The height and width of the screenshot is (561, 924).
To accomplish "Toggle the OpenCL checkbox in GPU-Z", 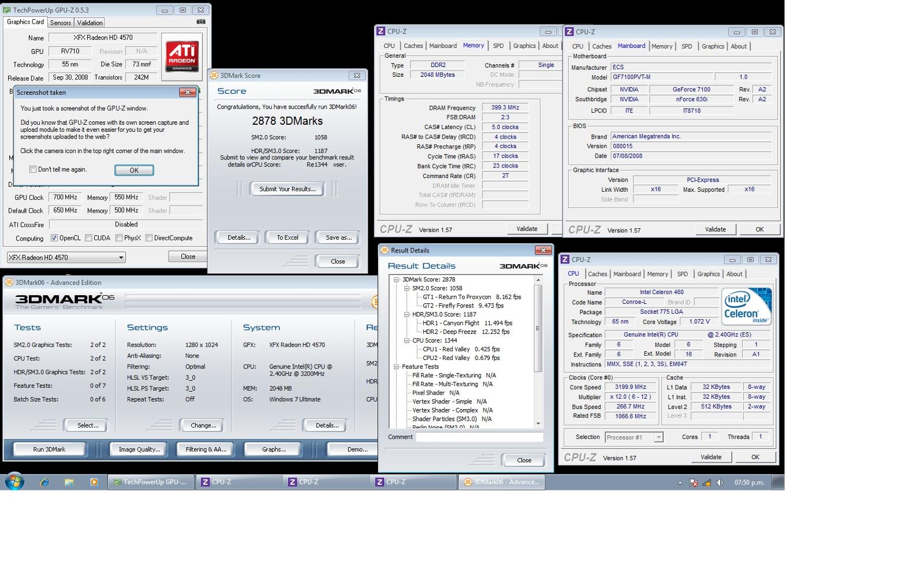I will point(54,238).
